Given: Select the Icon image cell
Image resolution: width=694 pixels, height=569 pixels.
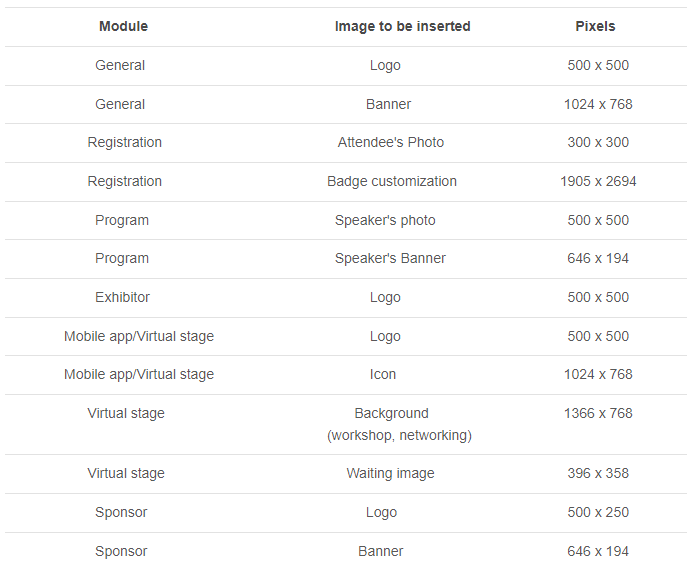Looking at the screenshot, I should pos(383,374).
